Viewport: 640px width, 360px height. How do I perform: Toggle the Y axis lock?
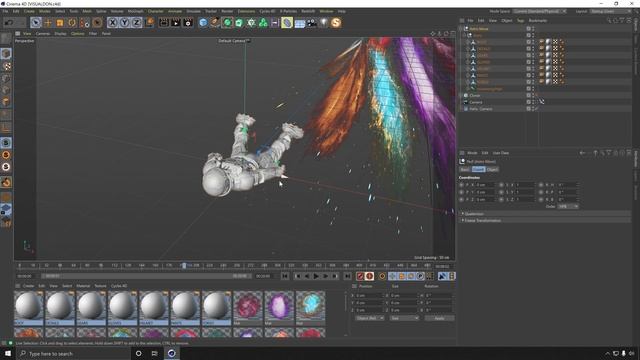coord(124,22)
